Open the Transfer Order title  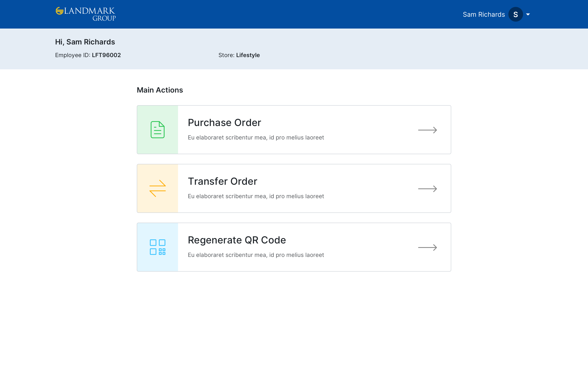pyautogui.click(x=222, y=181)
